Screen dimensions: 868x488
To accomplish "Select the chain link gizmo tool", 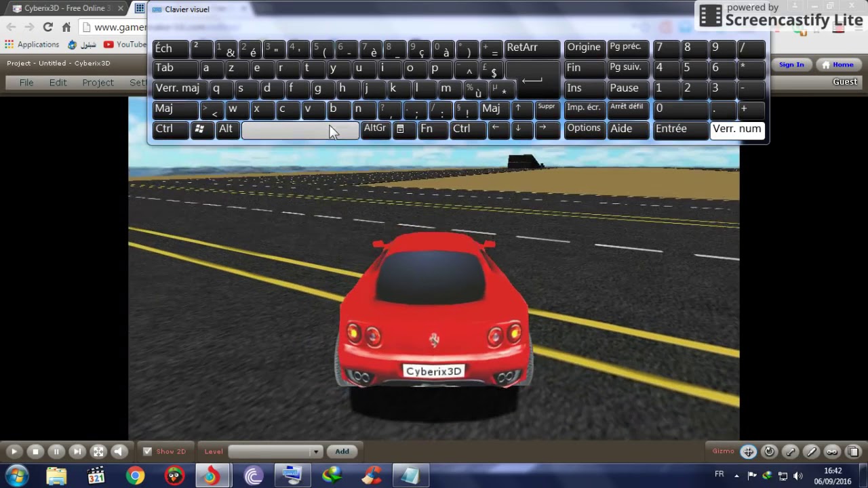I will click(x=832, y=451).
